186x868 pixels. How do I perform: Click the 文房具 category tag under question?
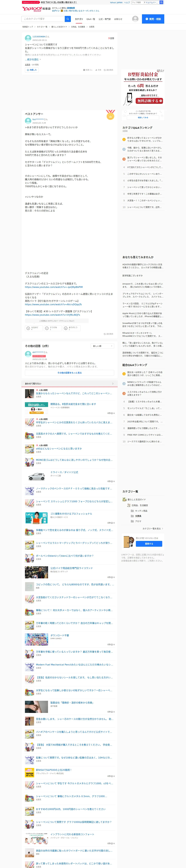click(27, 65)
